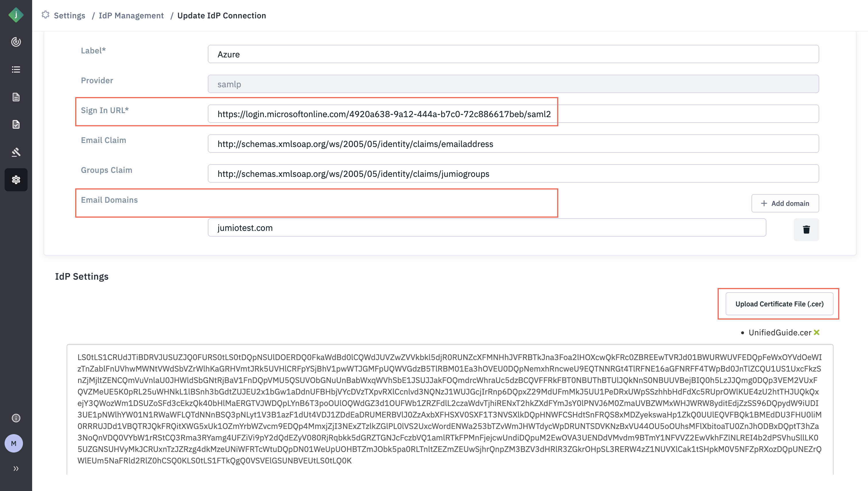Click the Jumio logo in sidebar
The width and height of the screenshot is (868, 491).
coord(16,15)
